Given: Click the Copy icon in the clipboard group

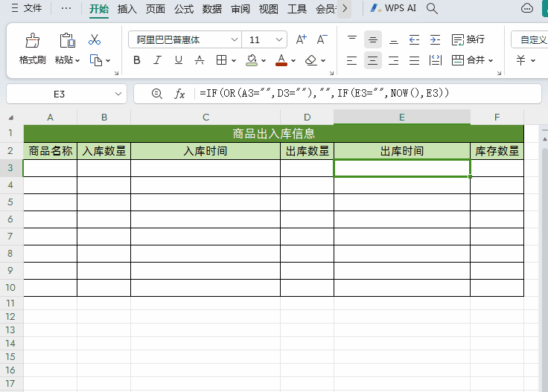Looking at the screenshot, I should coord(96,60).
